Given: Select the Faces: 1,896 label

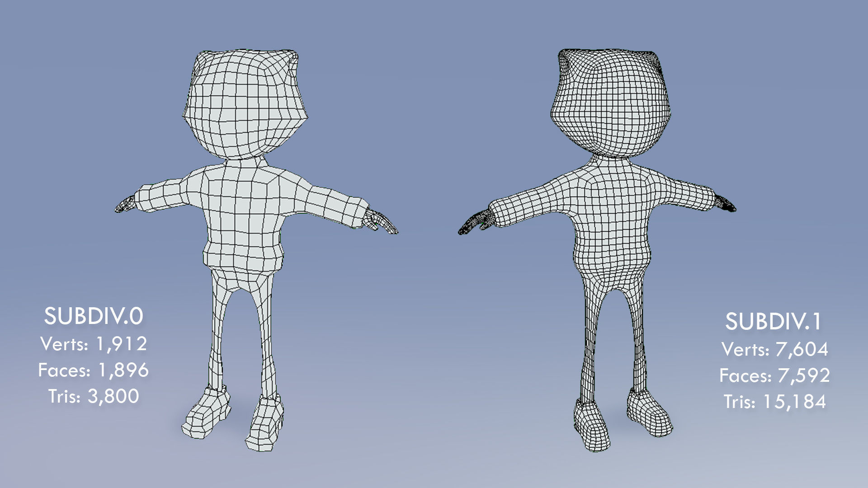Looking at the screenshot, I should (x=94, y=371).
